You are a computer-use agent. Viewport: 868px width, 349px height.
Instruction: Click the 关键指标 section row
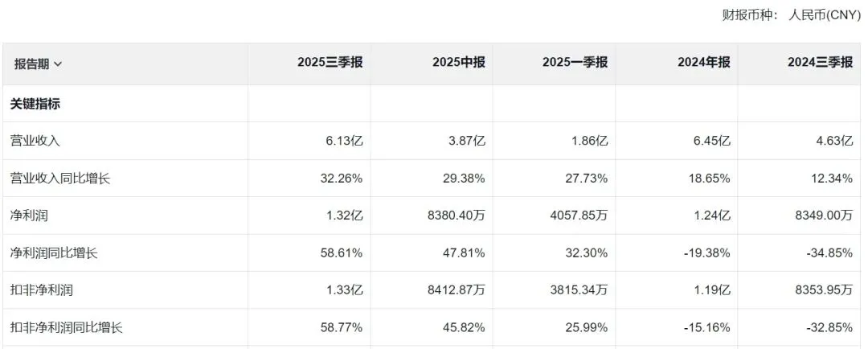coord(434,104)
